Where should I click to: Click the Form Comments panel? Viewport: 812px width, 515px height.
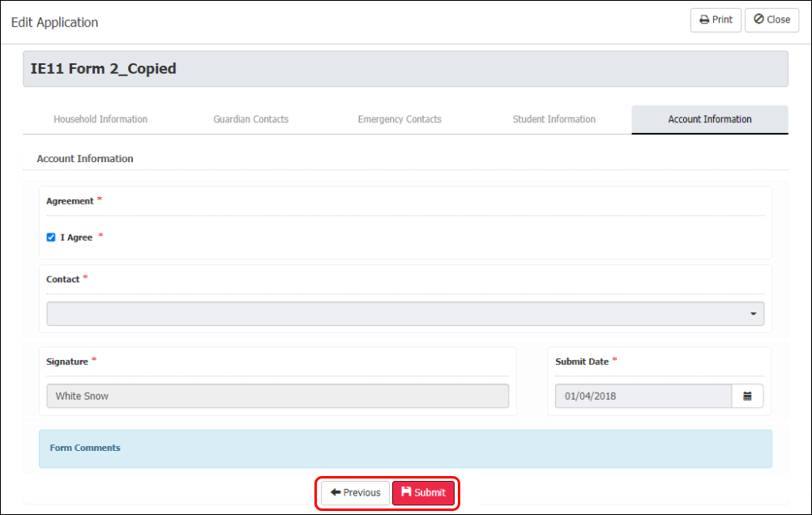point(405,448)
